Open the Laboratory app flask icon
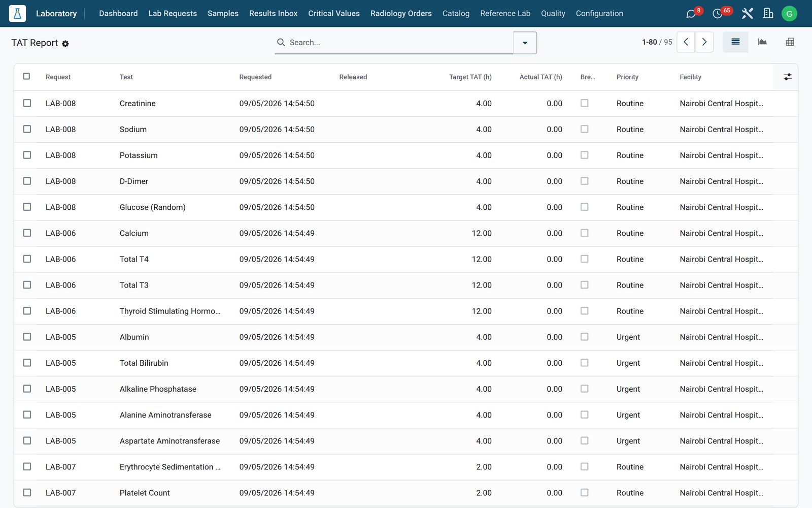The image size is (812, 508). [x=17, y=14]
